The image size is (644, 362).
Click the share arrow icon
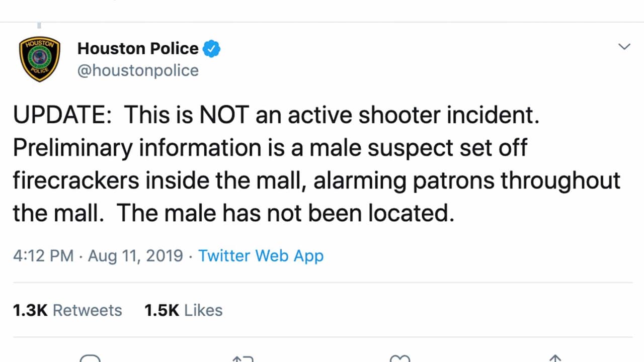[554, 358]
